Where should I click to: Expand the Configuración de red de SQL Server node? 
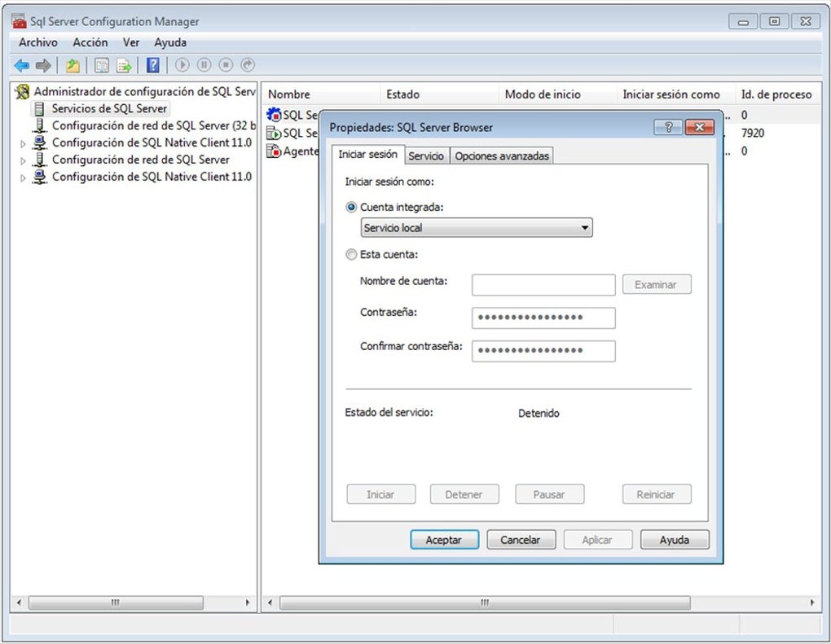click(x=23, y=160)
